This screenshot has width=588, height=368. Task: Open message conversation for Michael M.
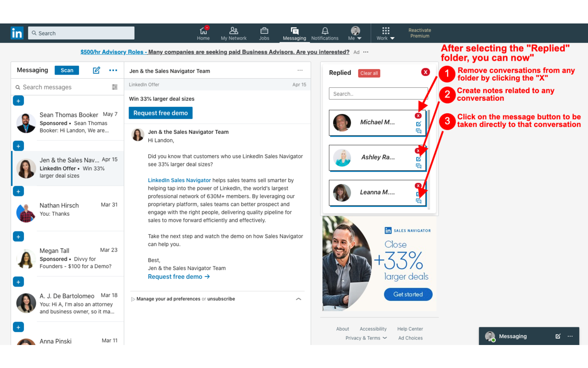(418, 131)
